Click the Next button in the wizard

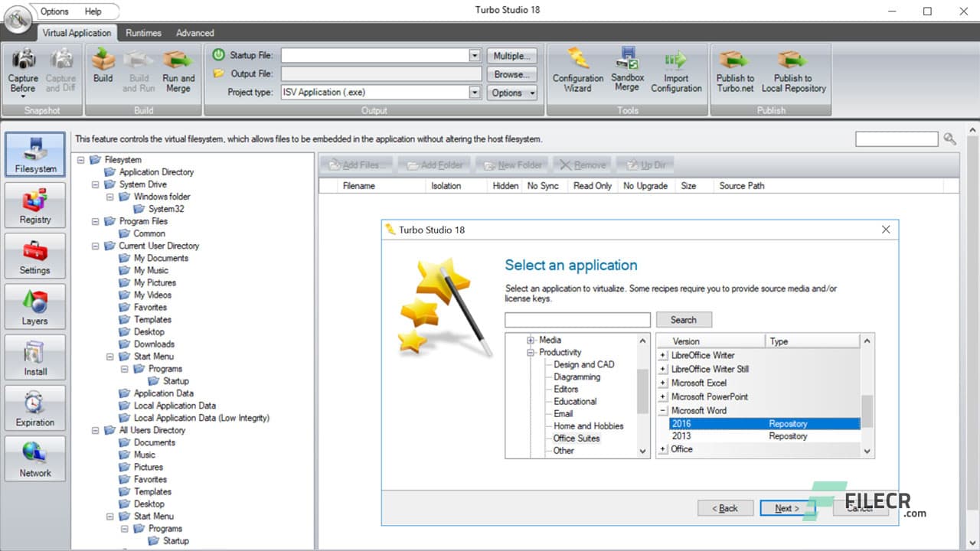coord(787,507)
